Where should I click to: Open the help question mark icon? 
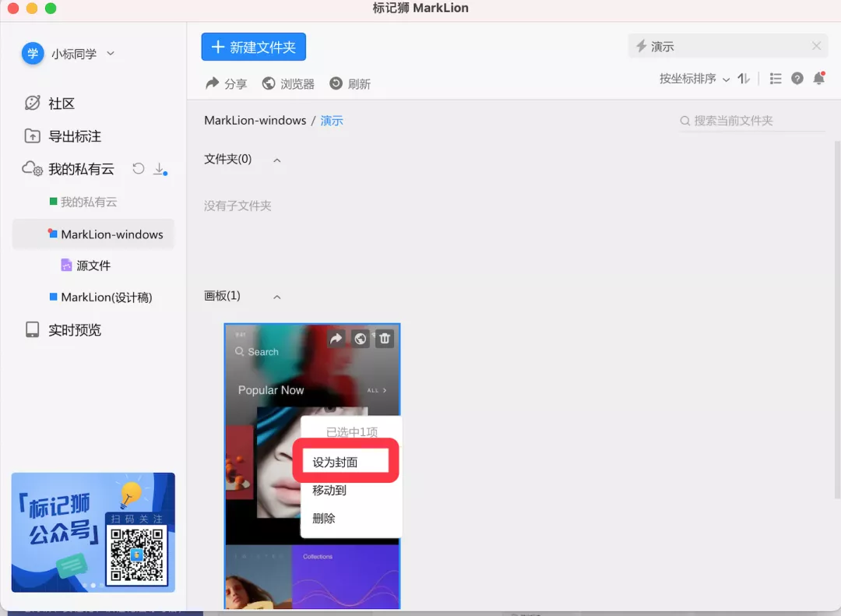[x=797, y=79]
